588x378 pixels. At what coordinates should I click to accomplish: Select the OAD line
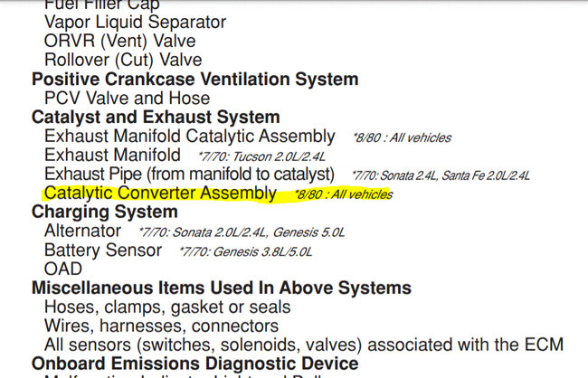[63, 269]
